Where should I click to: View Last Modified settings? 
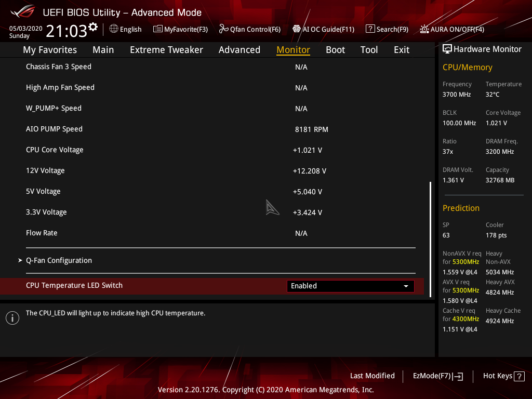coord(372,376)
